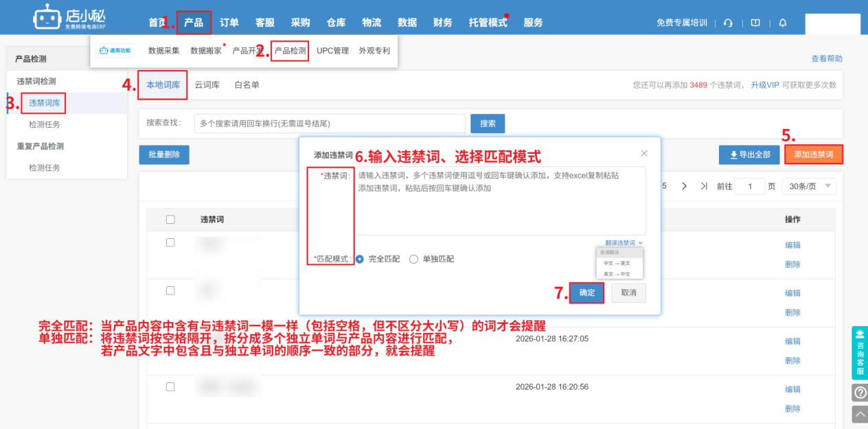Close the 添加违禁词 dialog with X
The height and width of the screenshot is (429, 868).
(x=644, y=154)
